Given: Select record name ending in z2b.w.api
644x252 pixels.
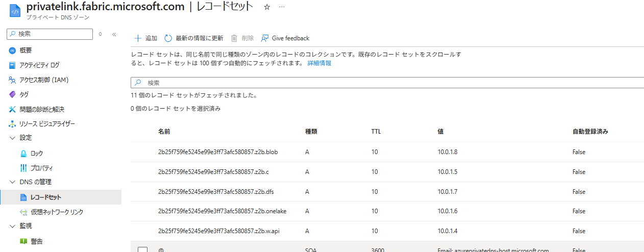Looking at the screenshot, I should 219,231.
